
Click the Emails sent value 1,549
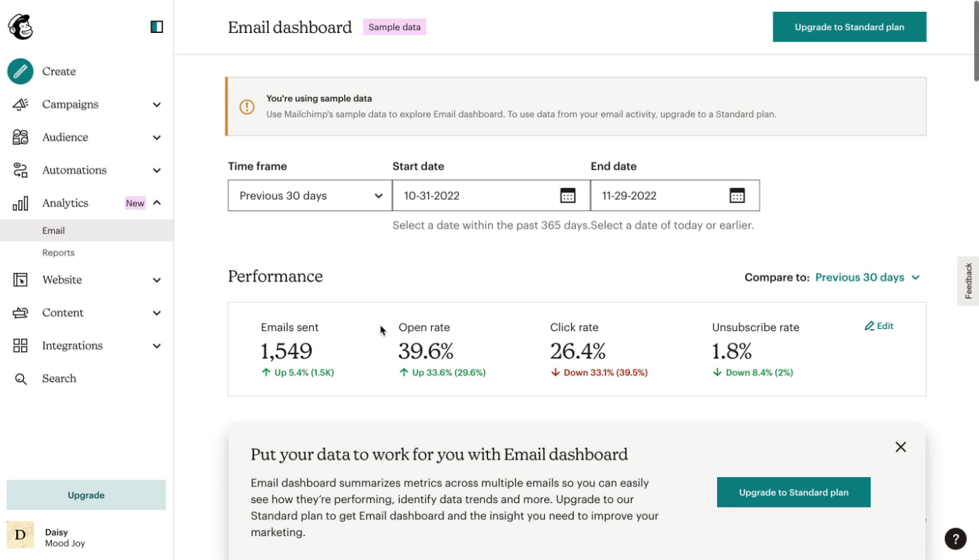(x=287, y=351)
